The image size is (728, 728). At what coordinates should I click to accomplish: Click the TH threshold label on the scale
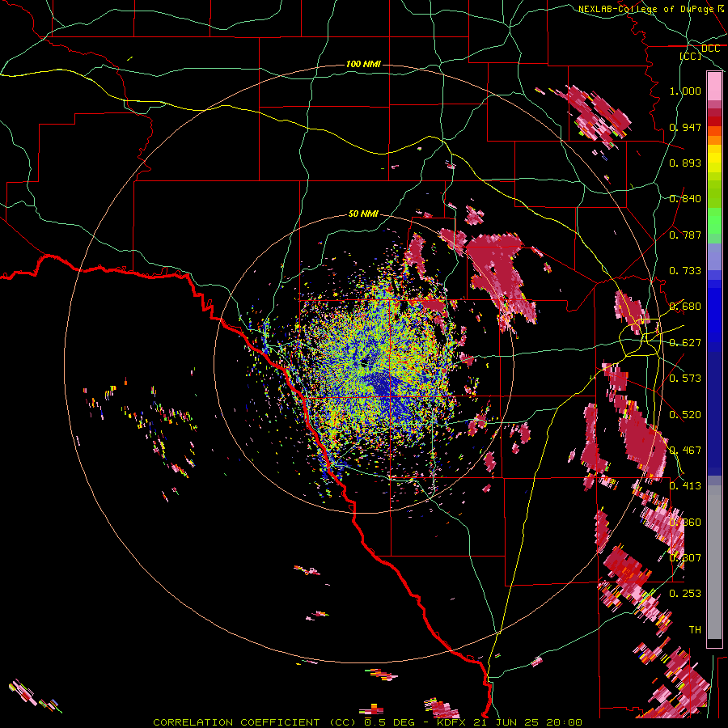[695, 630]
